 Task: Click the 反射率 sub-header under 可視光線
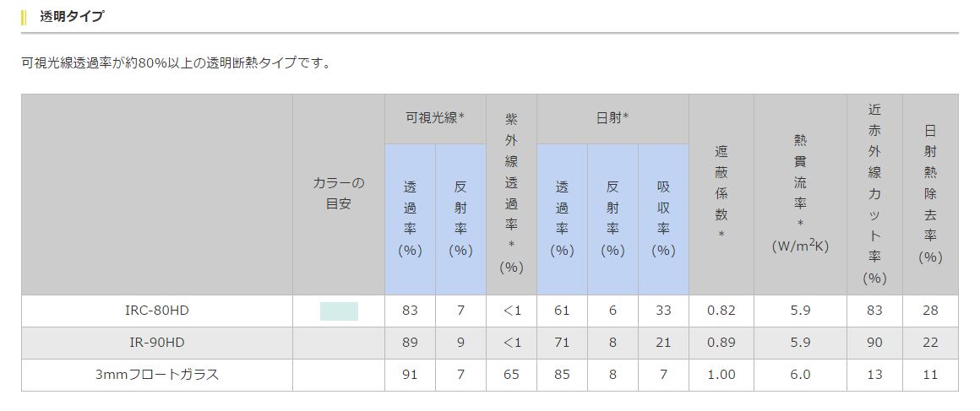tap(460, 219)
